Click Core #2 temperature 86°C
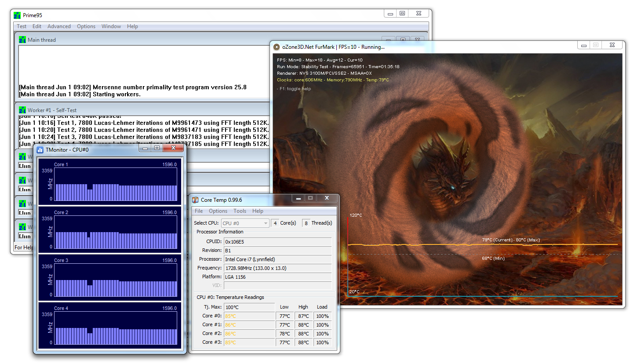 coord(249,333)
